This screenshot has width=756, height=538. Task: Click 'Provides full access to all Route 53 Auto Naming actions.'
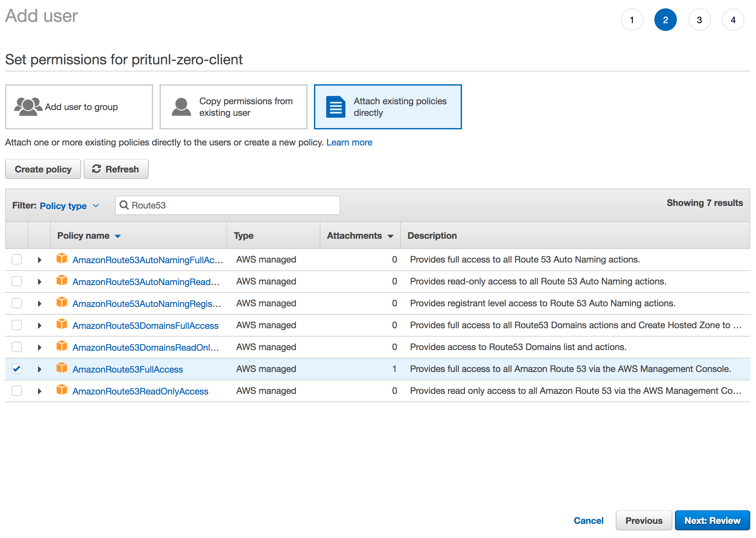[525, 259]
